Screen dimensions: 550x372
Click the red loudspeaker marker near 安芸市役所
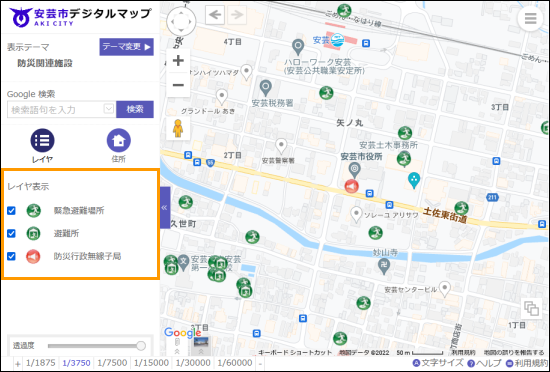tap(351, 186)
